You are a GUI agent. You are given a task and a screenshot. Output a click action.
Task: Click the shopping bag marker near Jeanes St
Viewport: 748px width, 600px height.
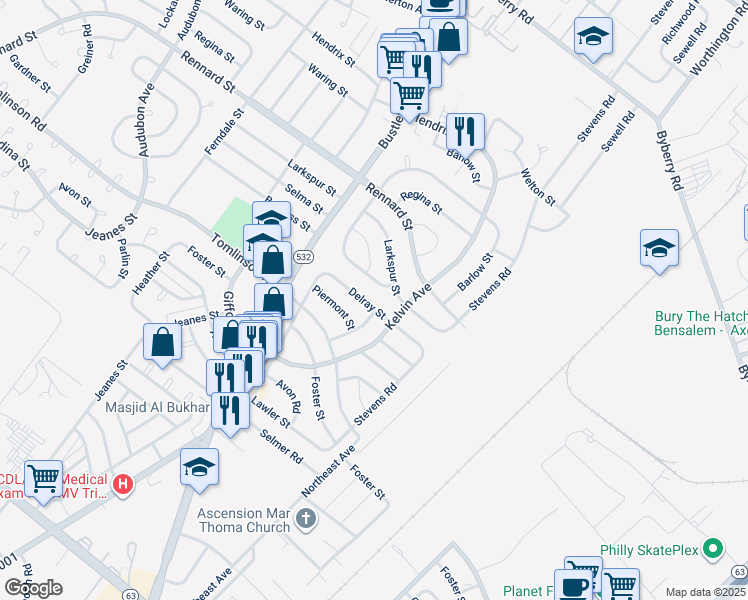(x=162, y=342)
